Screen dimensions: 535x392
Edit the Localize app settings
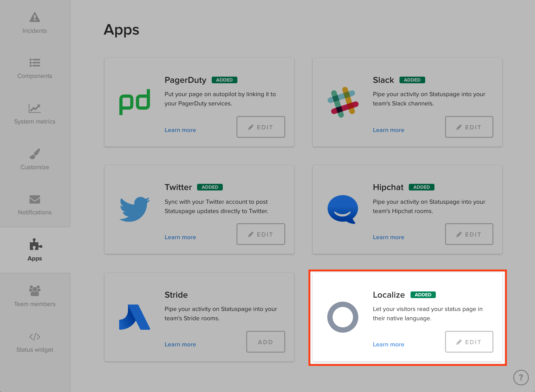tap(469, 342)
